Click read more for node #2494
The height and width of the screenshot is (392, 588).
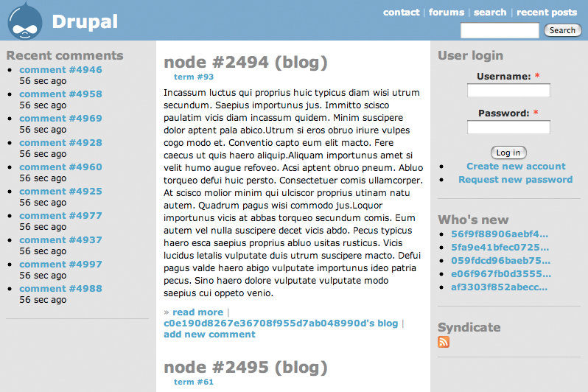point(197,312)
